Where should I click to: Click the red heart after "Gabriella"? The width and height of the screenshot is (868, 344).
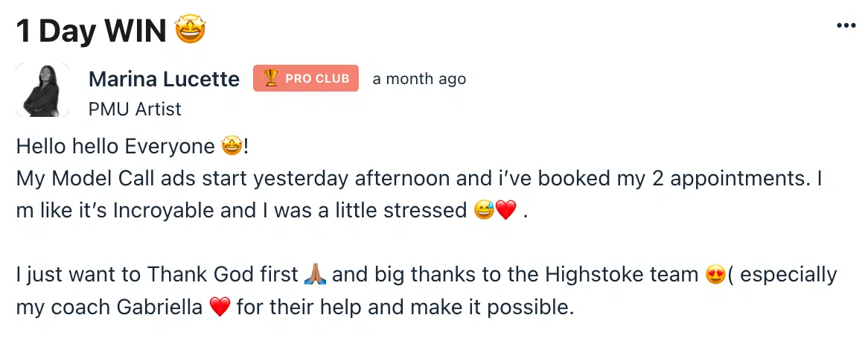220,308
